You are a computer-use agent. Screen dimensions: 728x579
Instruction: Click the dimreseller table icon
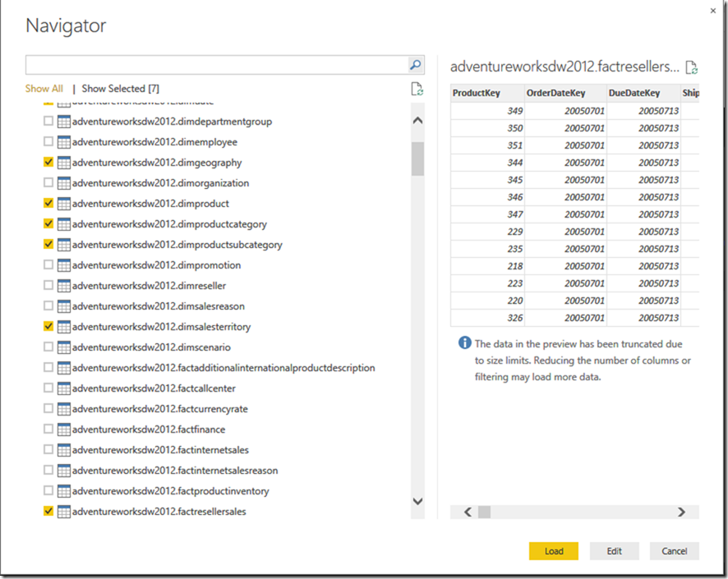63,286
